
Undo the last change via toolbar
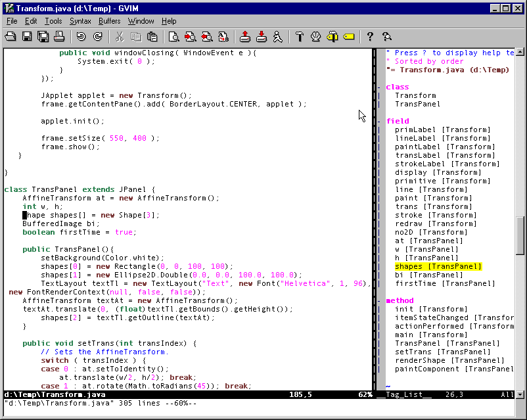point(81,37)
